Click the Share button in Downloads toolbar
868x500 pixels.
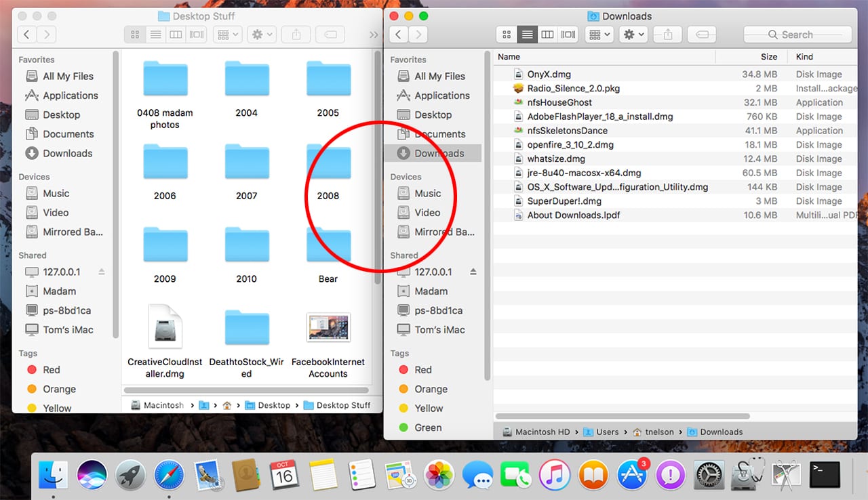click(668, 35)
